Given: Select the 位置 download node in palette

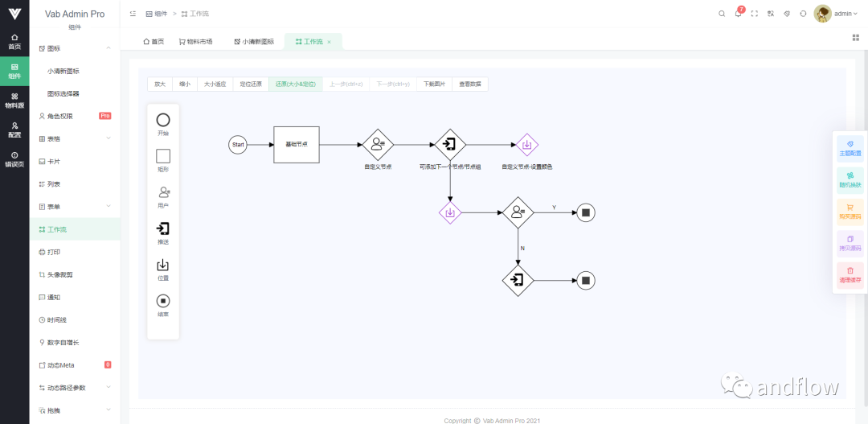Looking at the screenshot, I should pos(162,265).
